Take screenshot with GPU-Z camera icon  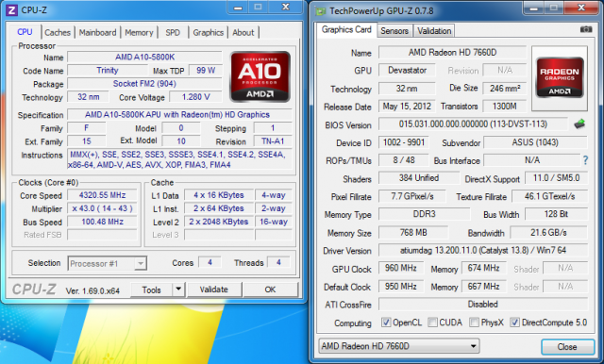586,29
